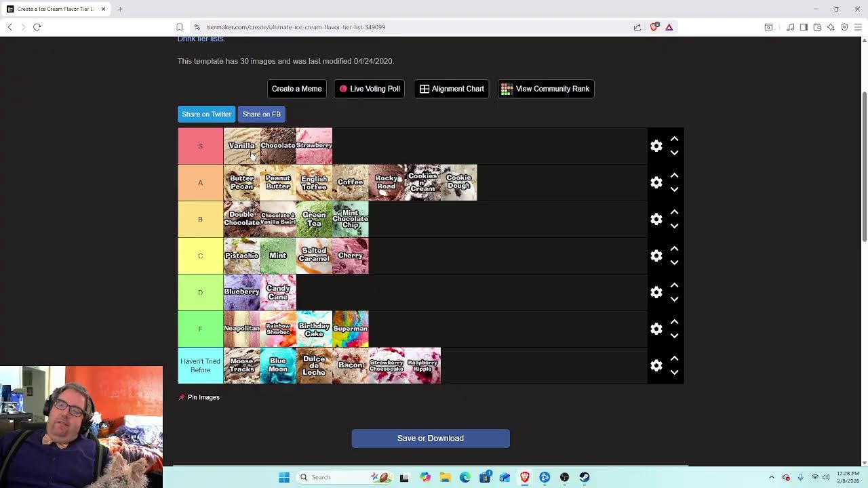Open OBS Studio from taskbar
The width and height of the screenshot is (868, 488).
coord(564,477)
